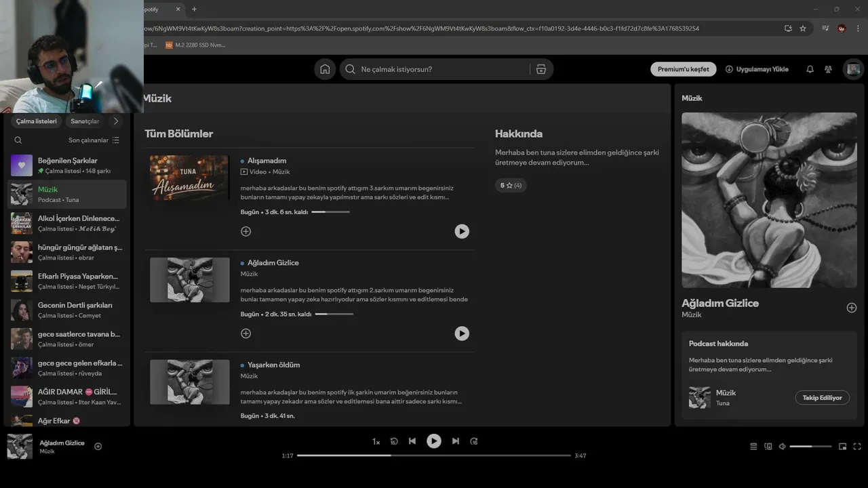Open Friend Activity icon
This screenshot has height=488, width=868.
click(828, 69)
